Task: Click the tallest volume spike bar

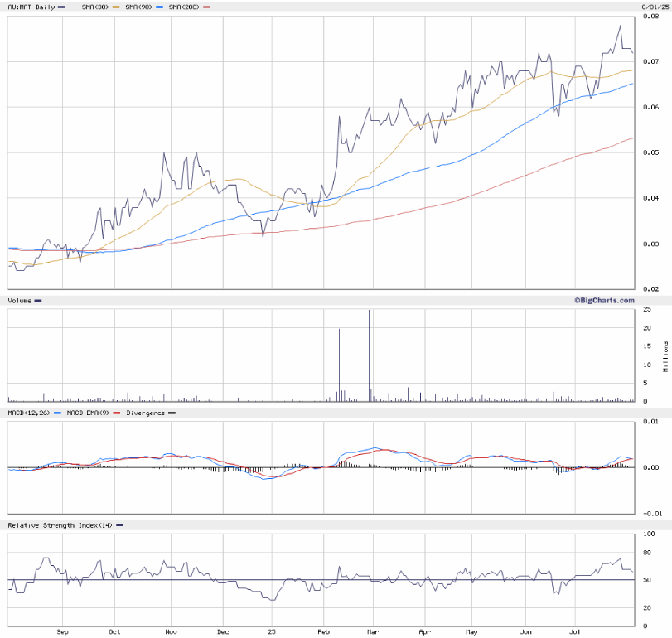Action: tap(369, 356)
